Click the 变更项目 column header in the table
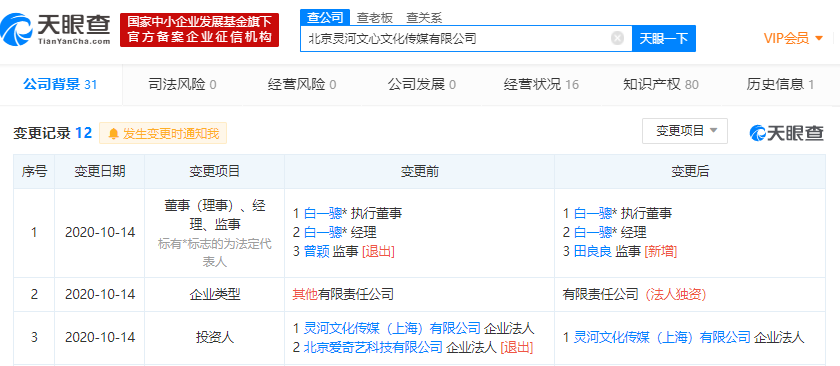The width and height of the screenshot is (840, 366). coord(214,171)
